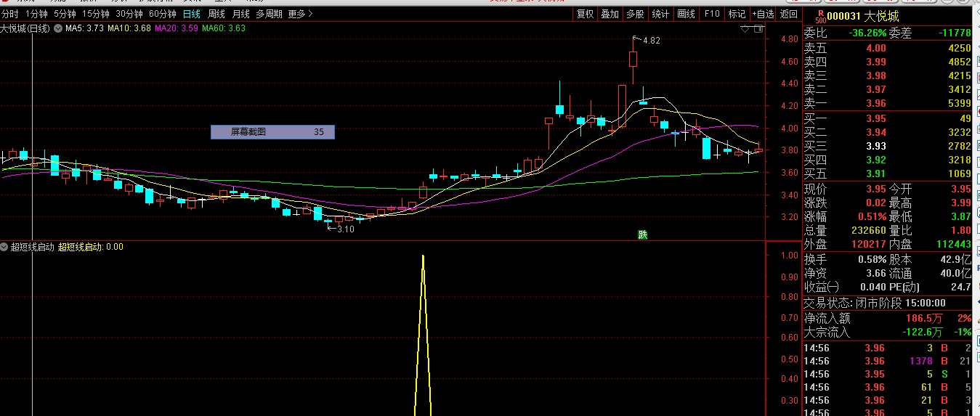Viewport: 980px width, 416px height.
Task: Switch to the 月线 monthly chart
Action: tap(241, 14)
